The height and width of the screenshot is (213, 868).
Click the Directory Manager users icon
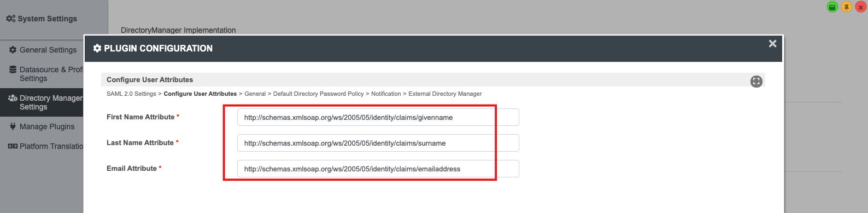pyautogui.click(x=13, y=98)
